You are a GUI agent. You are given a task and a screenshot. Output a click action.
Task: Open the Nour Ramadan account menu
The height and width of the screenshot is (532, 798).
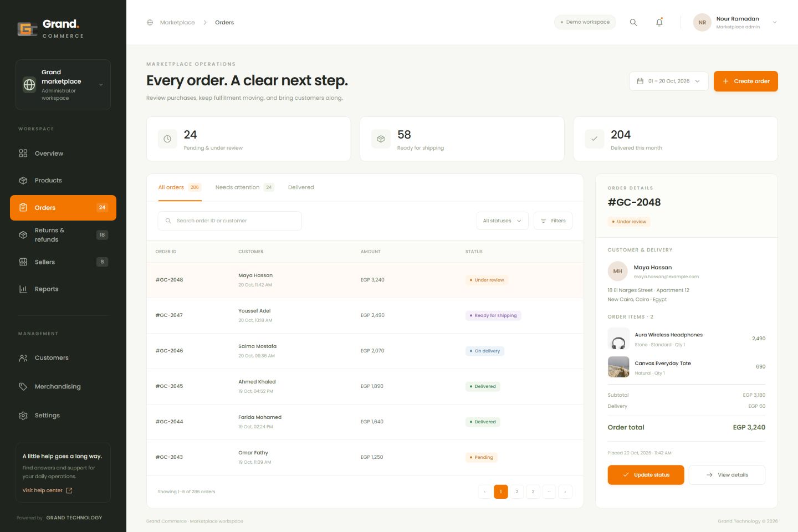click(x=735, y=23)
